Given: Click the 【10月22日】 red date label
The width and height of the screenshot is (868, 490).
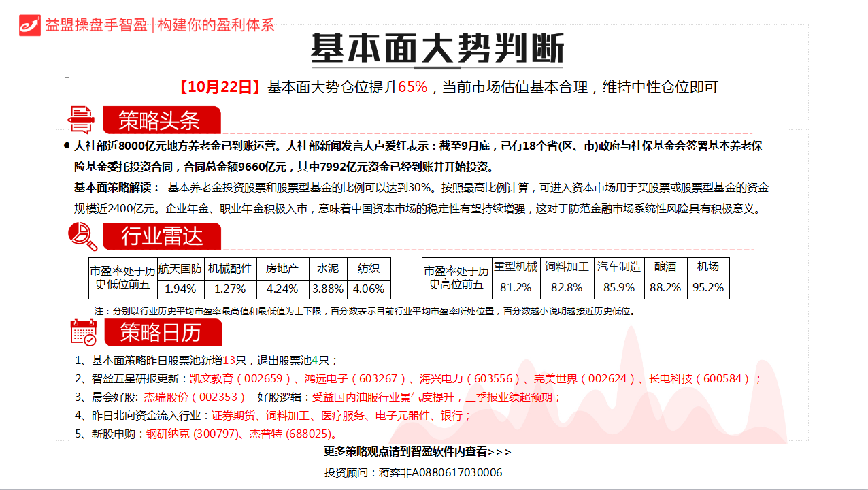Looking at the screenshot, I should (x=220, y=87).
